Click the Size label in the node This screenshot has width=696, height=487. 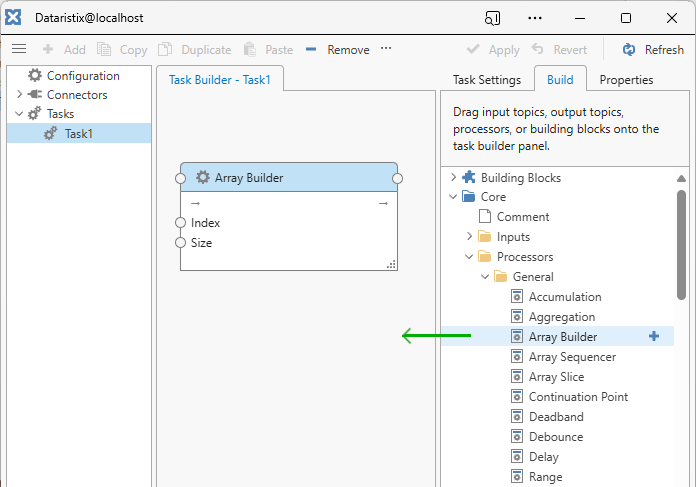[x=202, y=243]
